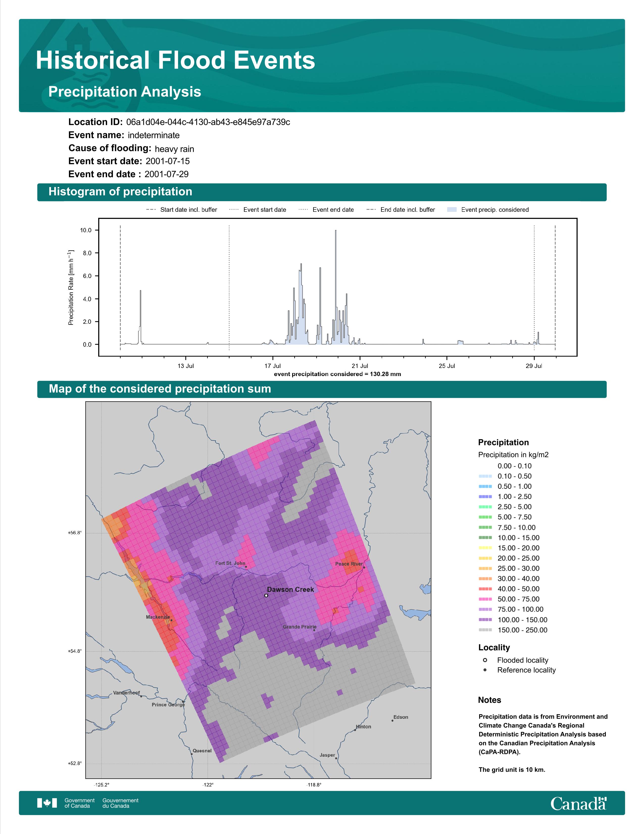Click the Government of Canada flag icon
The image size is (644, 834).
click(47, 803)
